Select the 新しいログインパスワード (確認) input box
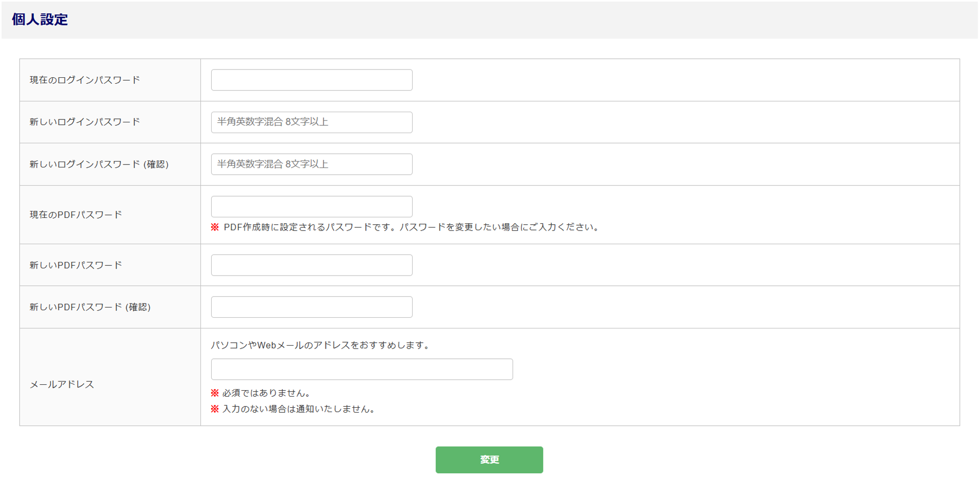 pos(312,164)
